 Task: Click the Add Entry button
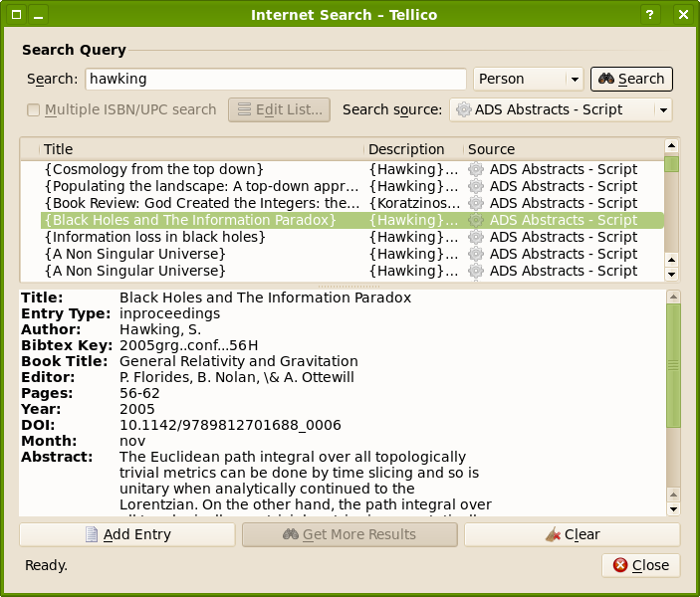point(127,534)
